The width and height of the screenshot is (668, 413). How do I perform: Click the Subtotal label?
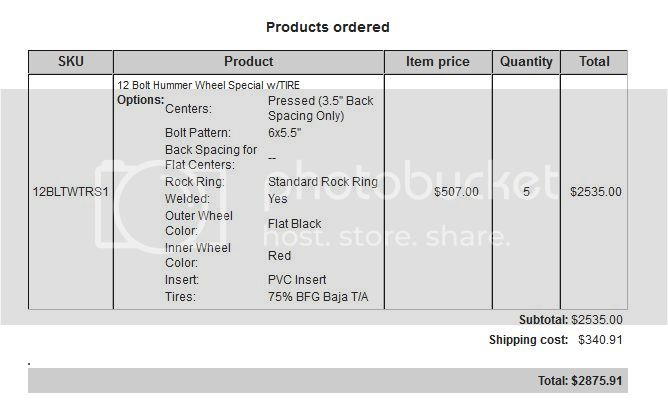pyautogui.click(x=543, y=320)
